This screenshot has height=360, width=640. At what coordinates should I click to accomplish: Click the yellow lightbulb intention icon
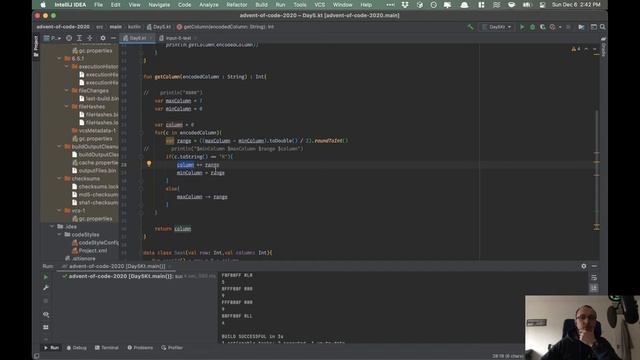pyautogui.click(x=149, y=164)
